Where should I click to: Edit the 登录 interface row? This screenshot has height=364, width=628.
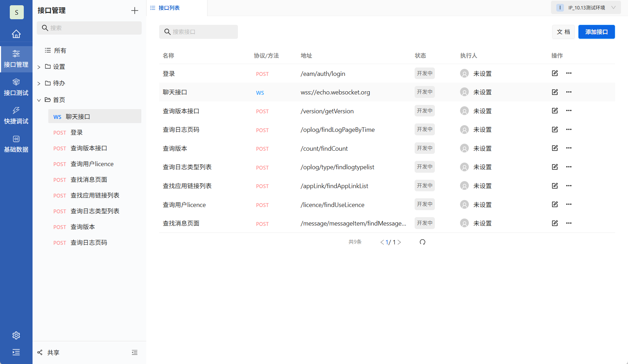click(x=555, y=73)
